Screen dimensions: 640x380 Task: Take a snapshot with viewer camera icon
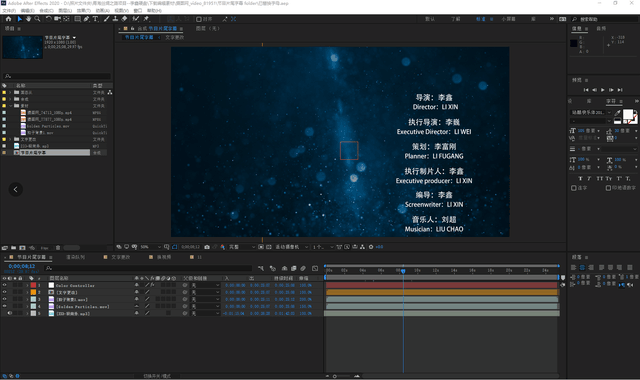point(207,247)
